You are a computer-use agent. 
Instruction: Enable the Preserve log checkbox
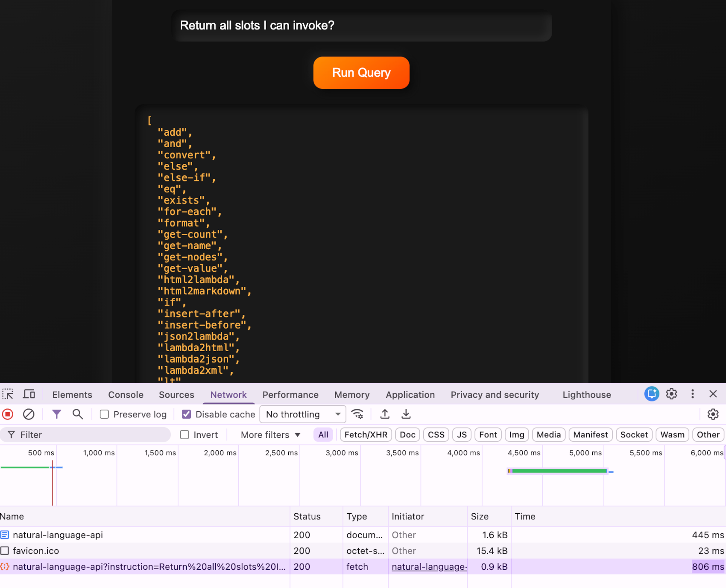coord(104,414)
